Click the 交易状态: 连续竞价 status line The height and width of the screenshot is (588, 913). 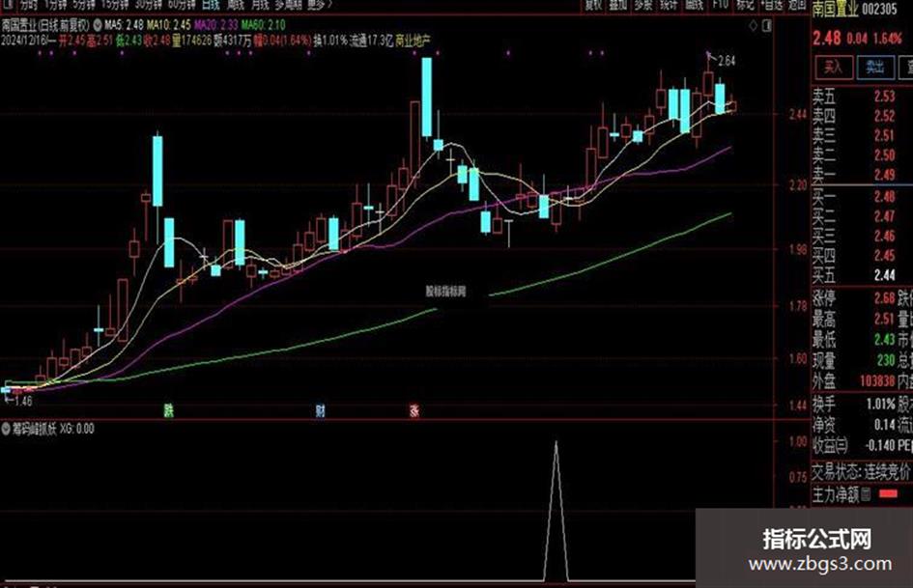click(x=861, y=471)
